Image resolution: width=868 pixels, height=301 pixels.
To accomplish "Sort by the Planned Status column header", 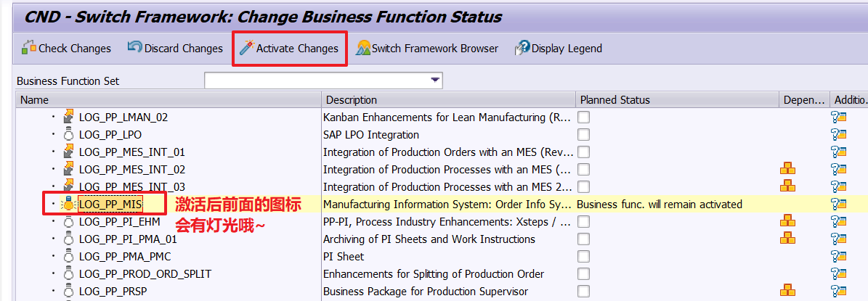I will [x=615, y=99].
